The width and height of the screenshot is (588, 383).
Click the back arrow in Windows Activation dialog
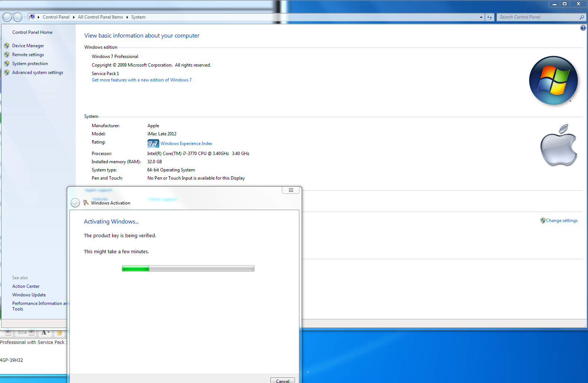coord(75,203)
